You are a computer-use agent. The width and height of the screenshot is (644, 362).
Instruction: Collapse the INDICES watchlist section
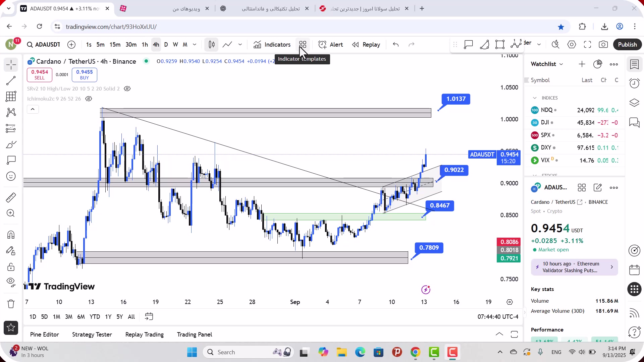tap(535, 98)
